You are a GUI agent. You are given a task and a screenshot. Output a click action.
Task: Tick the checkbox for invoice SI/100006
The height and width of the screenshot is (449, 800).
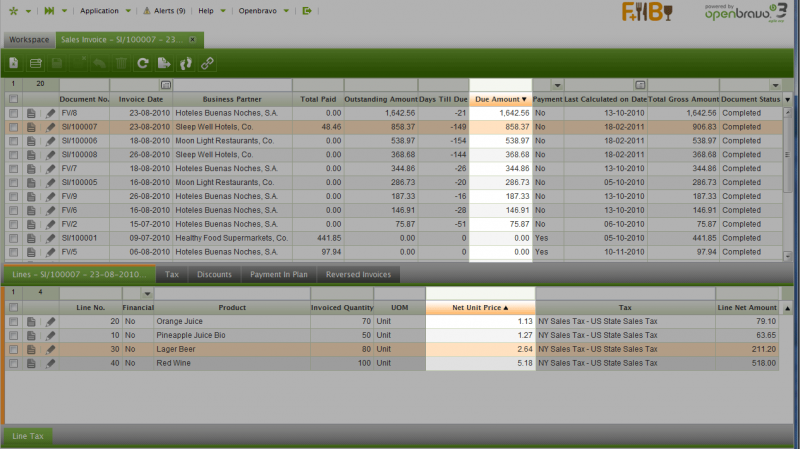14,141
